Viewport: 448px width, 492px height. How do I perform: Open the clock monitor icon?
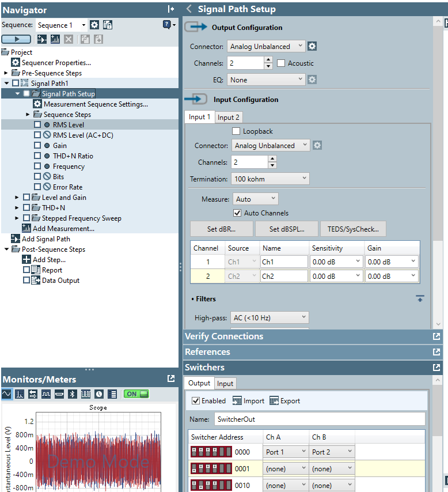click(x=99, y=394)
